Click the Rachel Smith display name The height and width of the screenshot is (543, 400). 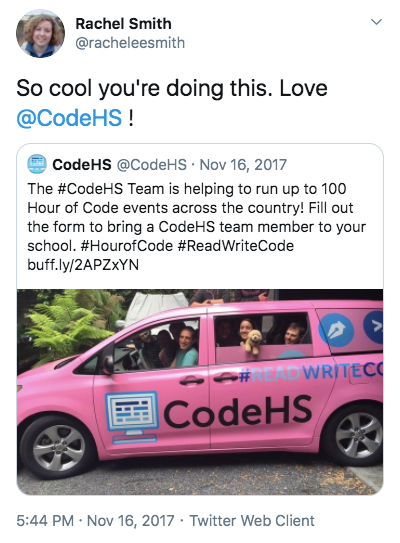[x=123, y=24]
